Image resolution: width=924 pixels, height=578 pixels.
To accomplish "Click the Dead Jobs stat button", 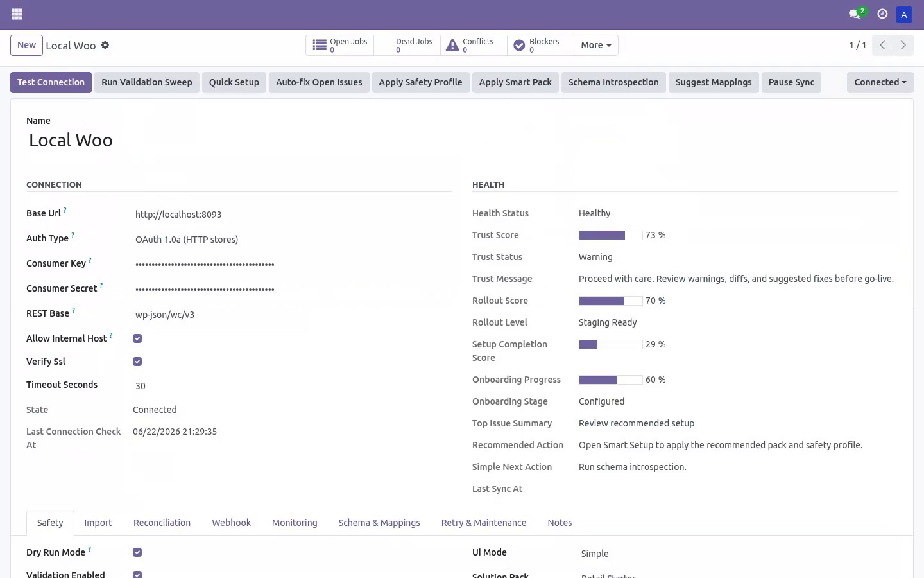I will [407, 45].
